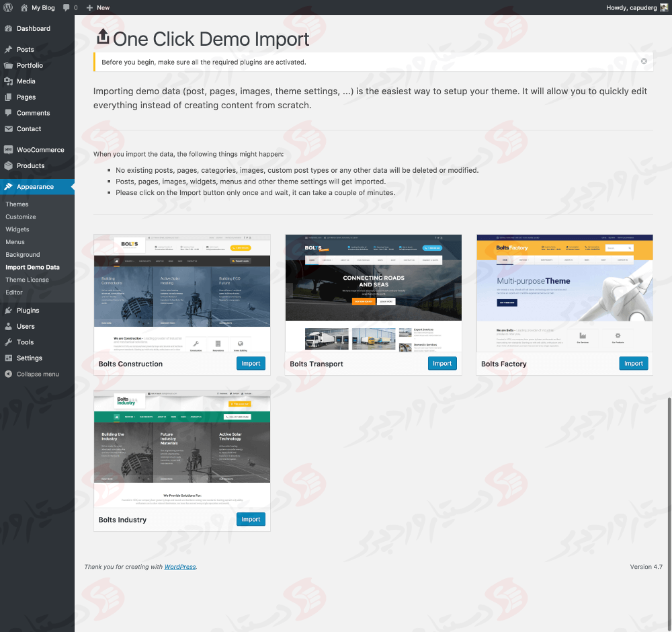
Task: Open the Howdy capuderg profile menu
Action: 632,7
